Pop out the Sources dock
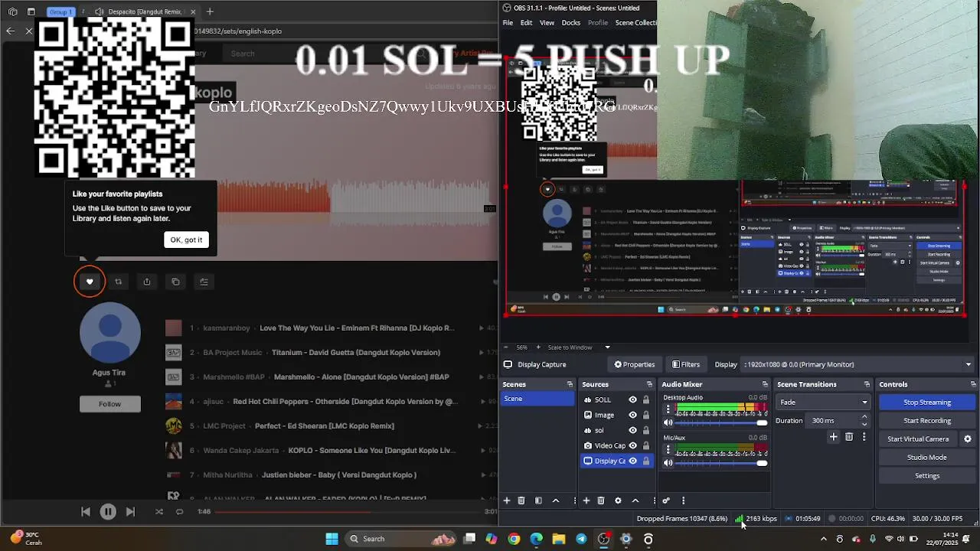 [649, 384]
